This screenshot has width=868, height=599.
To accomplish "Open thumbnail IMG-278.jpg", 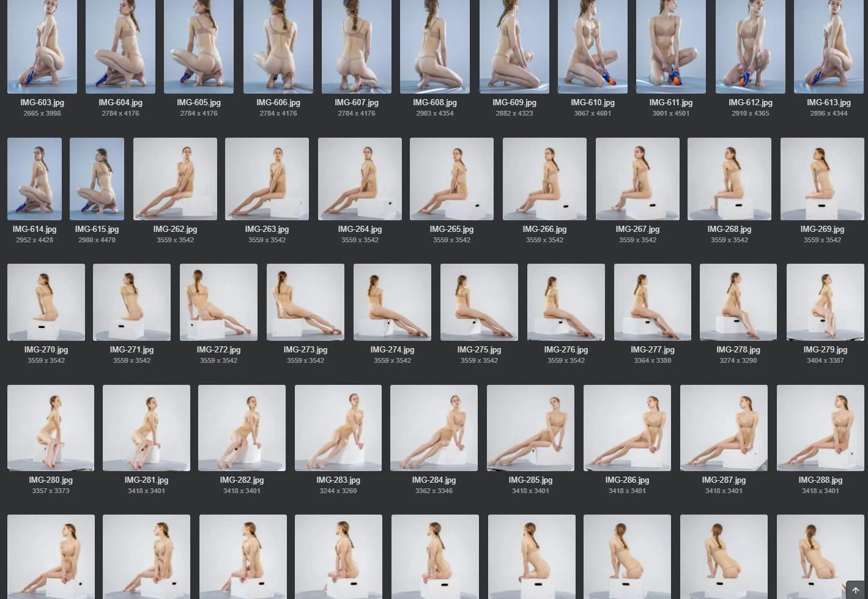I will point(738,302).
